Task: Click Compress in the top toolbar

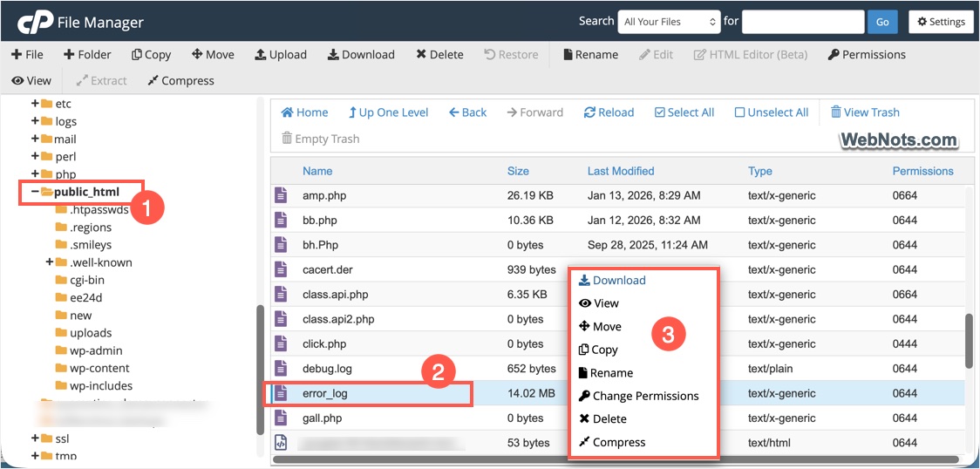Action: [x=180, y=80]
